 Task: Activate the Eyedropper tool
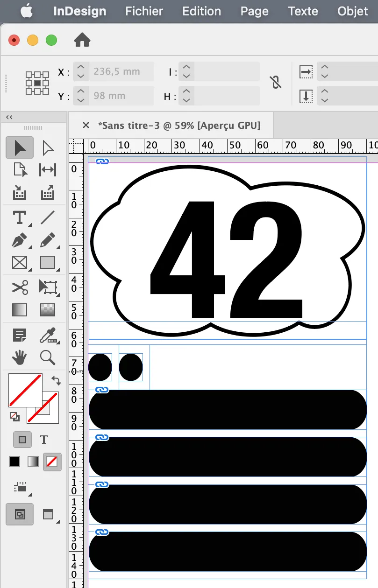(x=48, y=335)
